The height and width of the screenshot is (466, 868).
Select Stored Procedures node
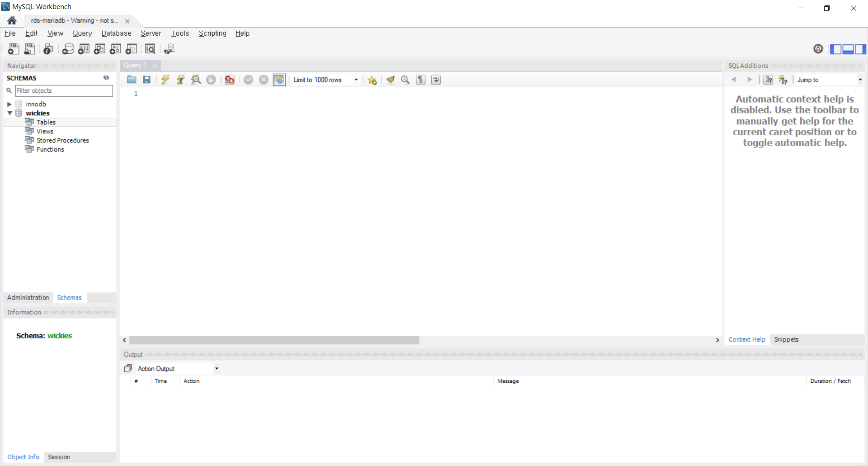pos(63,140)
